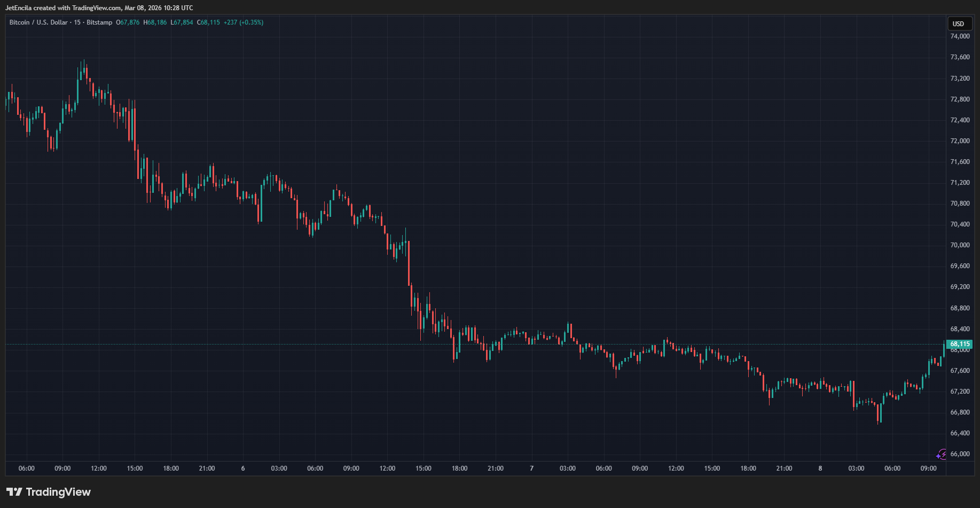Click the last 09:00 time axis label
980x508 pixels.
point(928,468)
